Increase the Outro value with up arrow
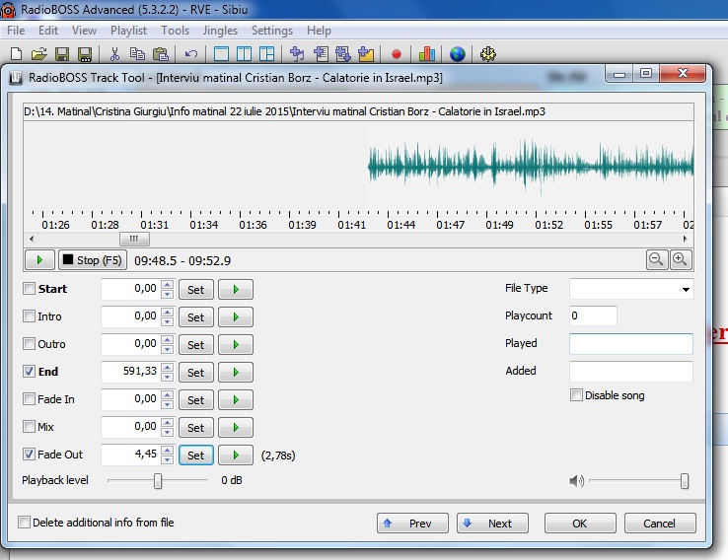Screen dimensions: 728x560 click(x=167, y=339)
